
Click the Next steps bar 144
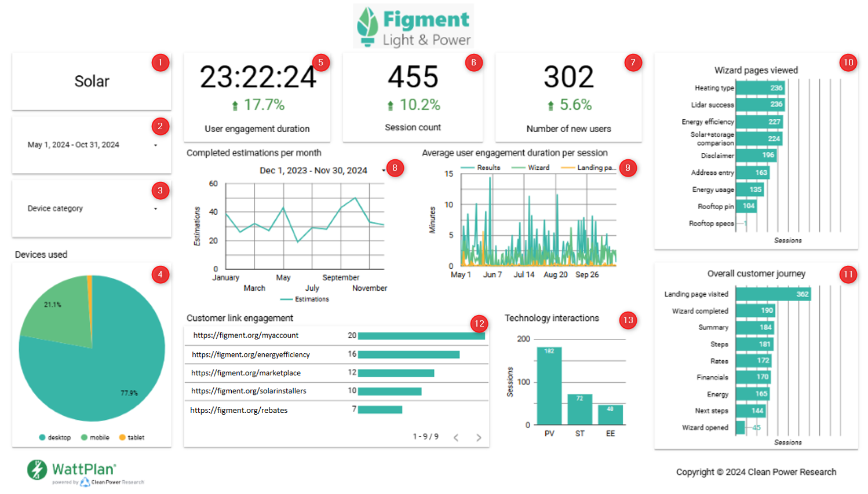pos(751,411)
